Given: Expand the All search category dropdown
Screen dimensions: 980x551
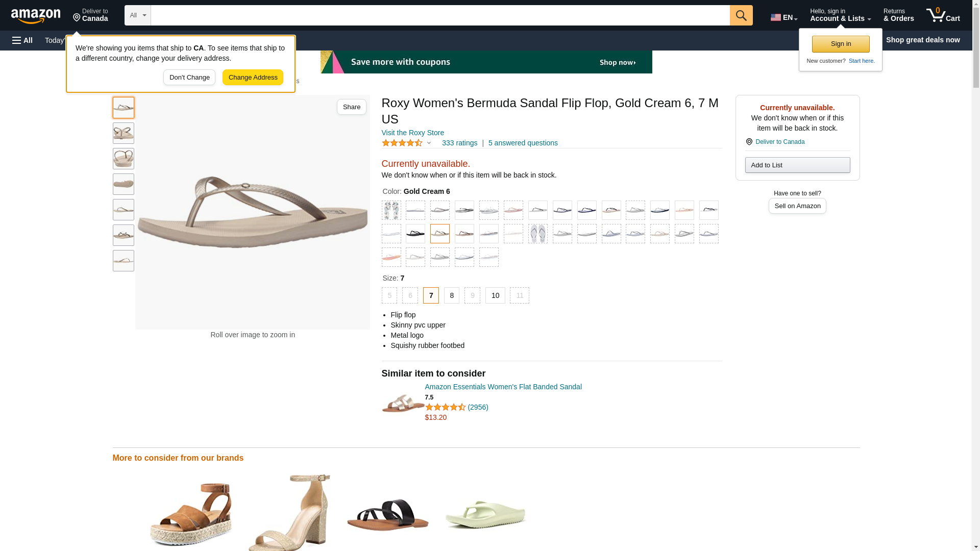Looking at the screenshot, I should 138,15.
